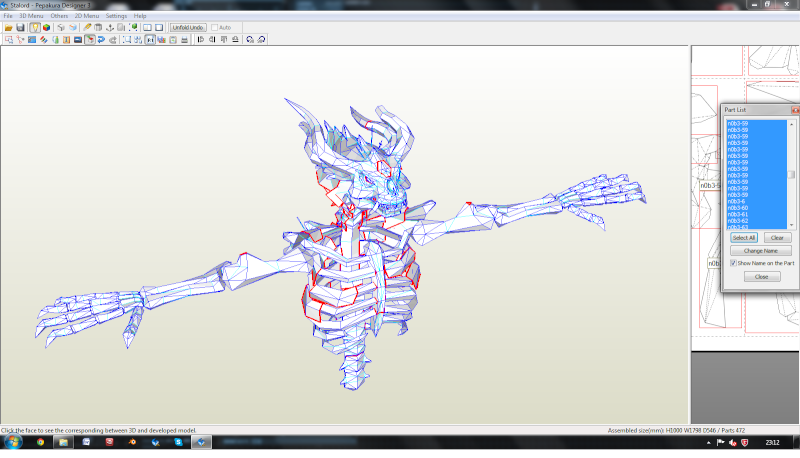The image size is (800, 458).
Task: Switch to single-pane window layout icon
Action: tap(159, 28)
